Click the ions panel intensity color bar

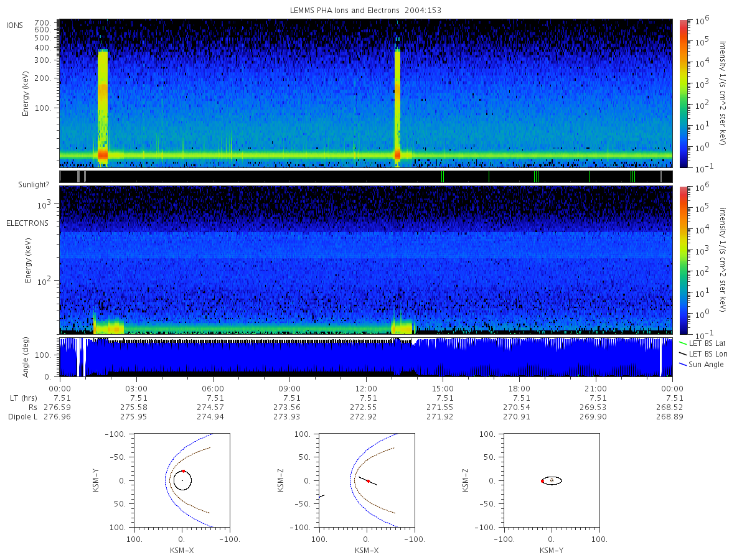[x=683, y=93]
